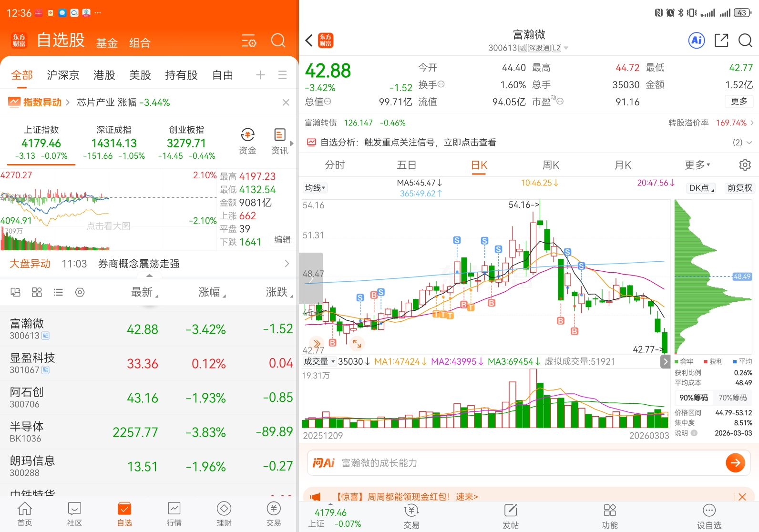Image resolution: width=759 pixels, height=532 pixels.
Task: Add a new group with plus icon
Action: pyautogui.click(x=260, y=75)
